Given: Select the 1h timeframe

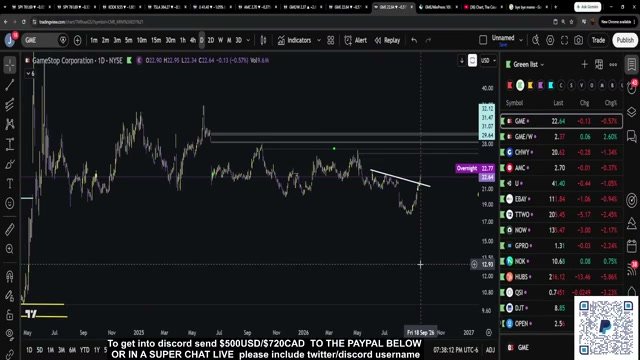Looking at the screenshot, I should pos(182,40).
